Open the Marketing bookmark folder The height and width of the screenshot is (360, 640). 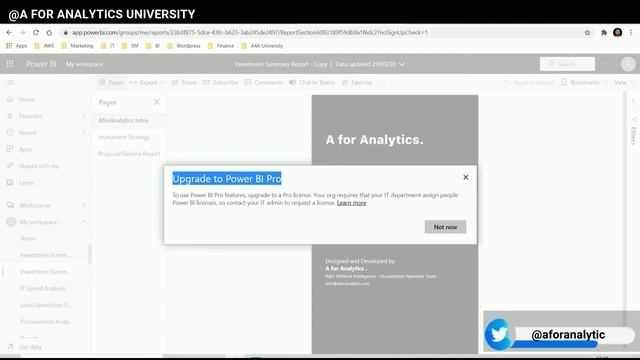click(77, 46)
